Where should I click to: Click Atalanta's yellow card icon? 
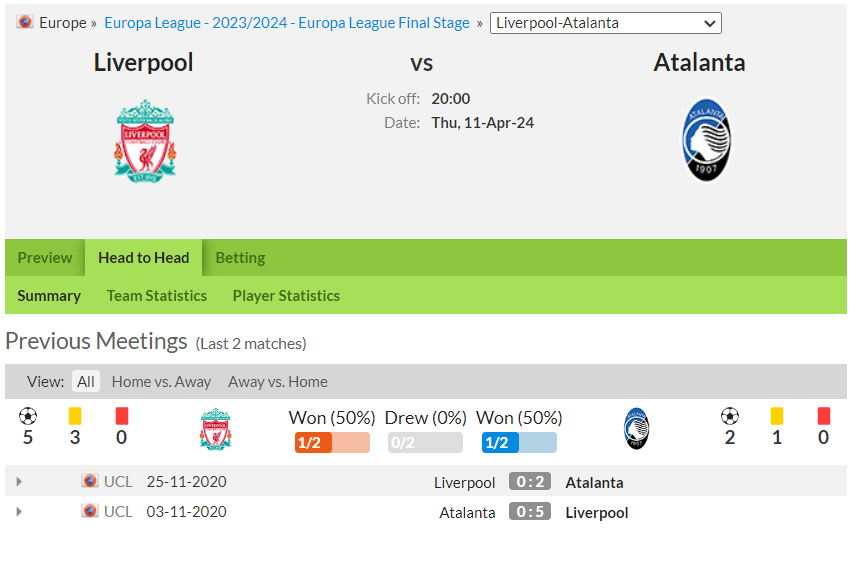coord(777,416)
